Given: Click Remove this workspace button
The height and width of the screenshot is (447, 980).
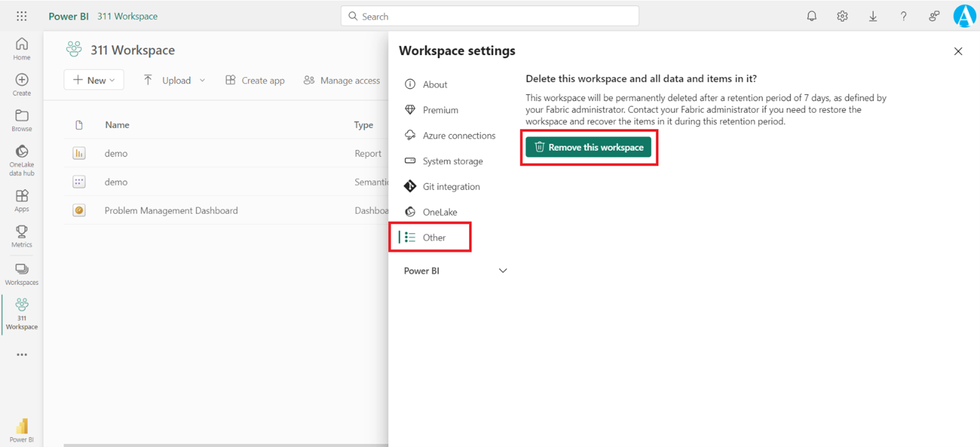Looking at the screenshot, I should [x=588, y=147].
